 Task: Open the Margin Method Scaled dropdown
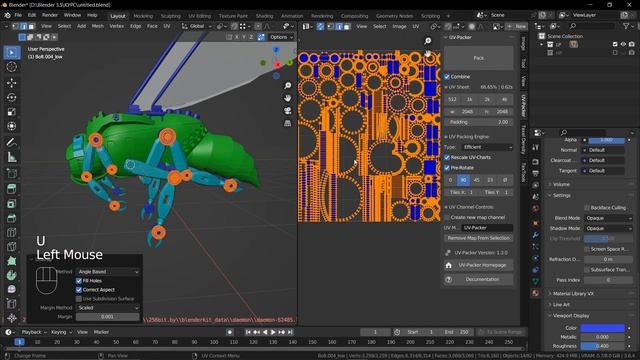(108, 308)
